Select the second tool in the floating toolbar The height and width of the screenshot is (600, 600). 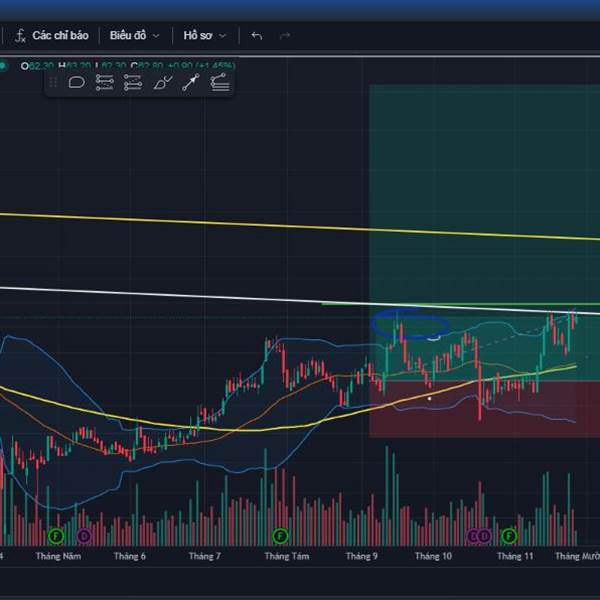[104, 83]
